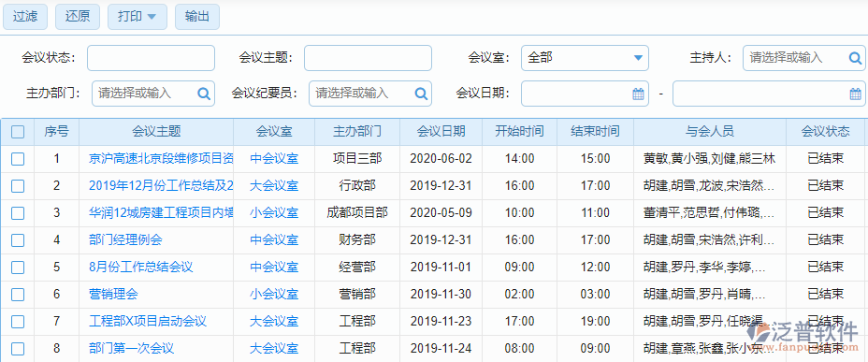This screenshot has height=362, width=868.
Task: Click the search icon in 主办部门 field
Action: pos(204,94)
